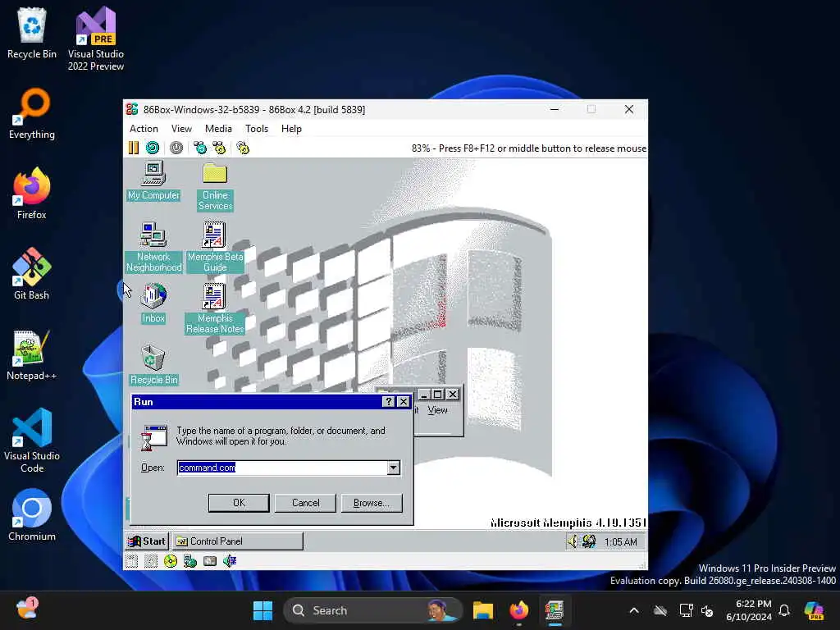The height and width of the screenshot is (630, 840).
Task: Click the host taskbar Search box
Action: pos(373,610)
